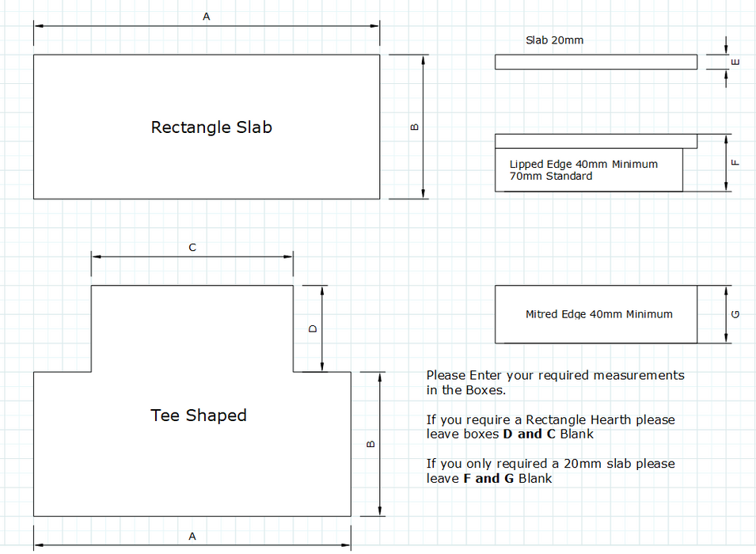Select dimension label A above Rectangle Slab
Image resolution: width=756 pixels, height=554 pixels.
click(207, 16)
